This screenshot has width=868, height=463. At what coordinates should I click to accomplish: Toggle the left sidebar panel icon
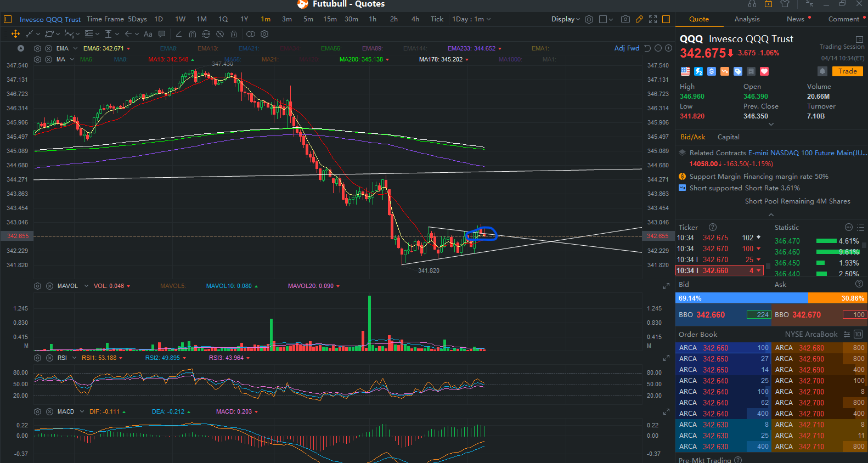8,19
